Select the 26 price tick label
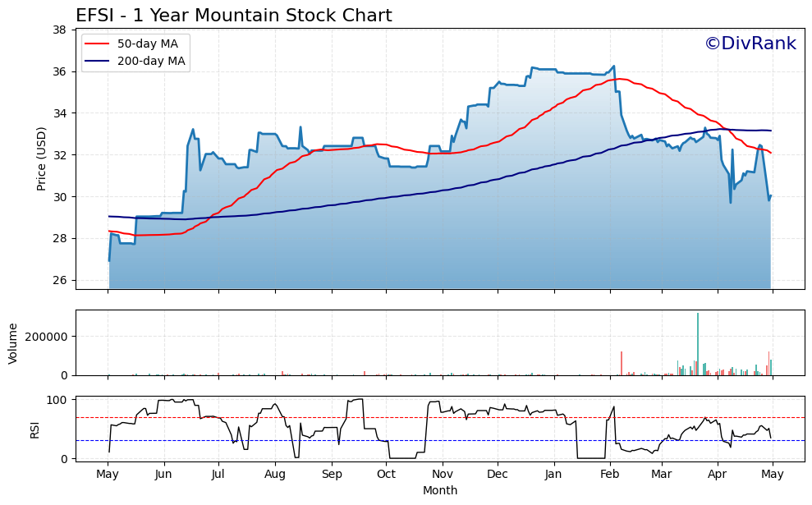 60,281
